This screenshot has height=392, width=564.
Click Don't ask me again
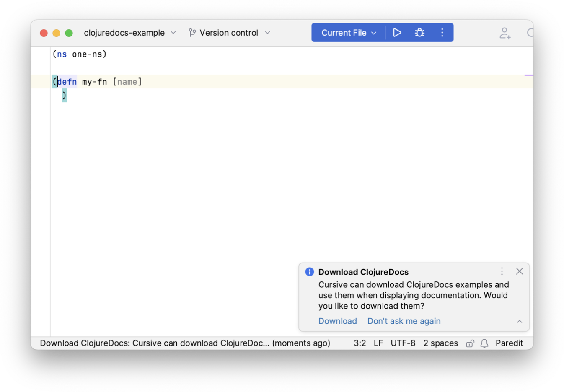[404, 321]
